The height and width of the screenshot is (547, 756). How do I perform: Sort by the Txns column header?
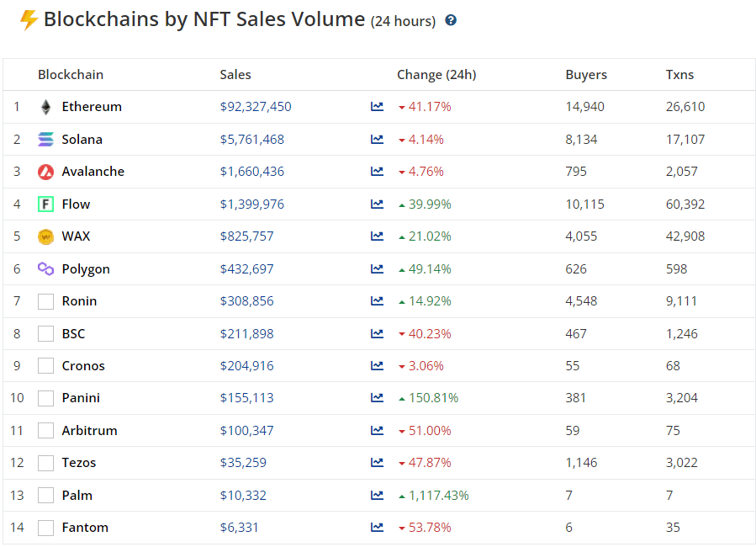pyautogui.click(x=679, y=75)
